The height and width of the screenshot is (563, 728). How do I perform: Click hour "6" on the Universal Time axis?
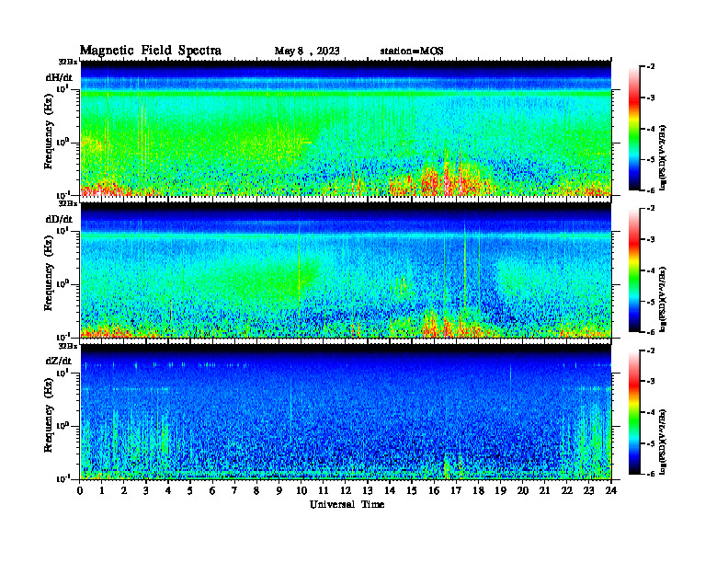212,490
